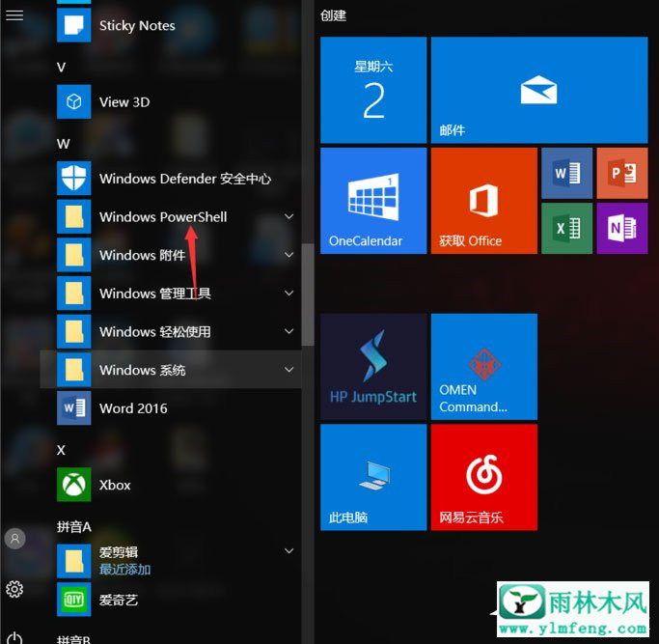Open Word 2016 app icon
The image size is (659, 644).
click(74, 408)
